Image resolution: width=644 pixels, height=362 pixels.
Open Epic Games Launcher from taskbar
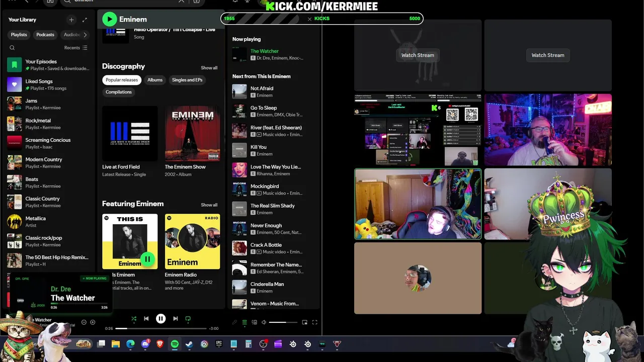(x=219, y=344)
